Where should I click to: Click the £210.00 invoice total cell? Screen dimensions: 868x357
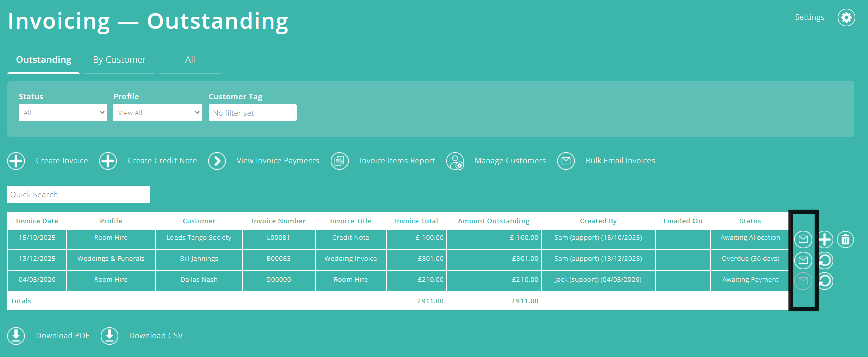point(416,280)
